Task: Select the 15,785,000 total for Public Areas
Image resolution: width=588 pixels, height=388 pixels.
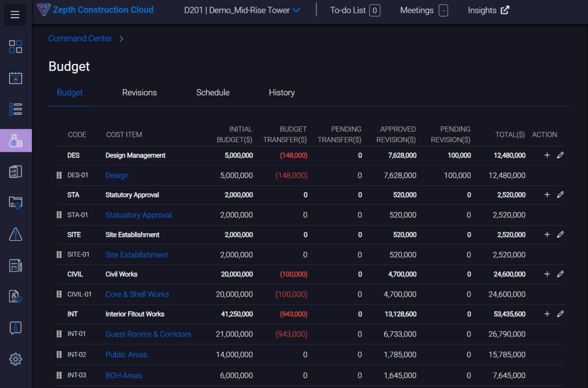Action: click(x=507, y=355)
